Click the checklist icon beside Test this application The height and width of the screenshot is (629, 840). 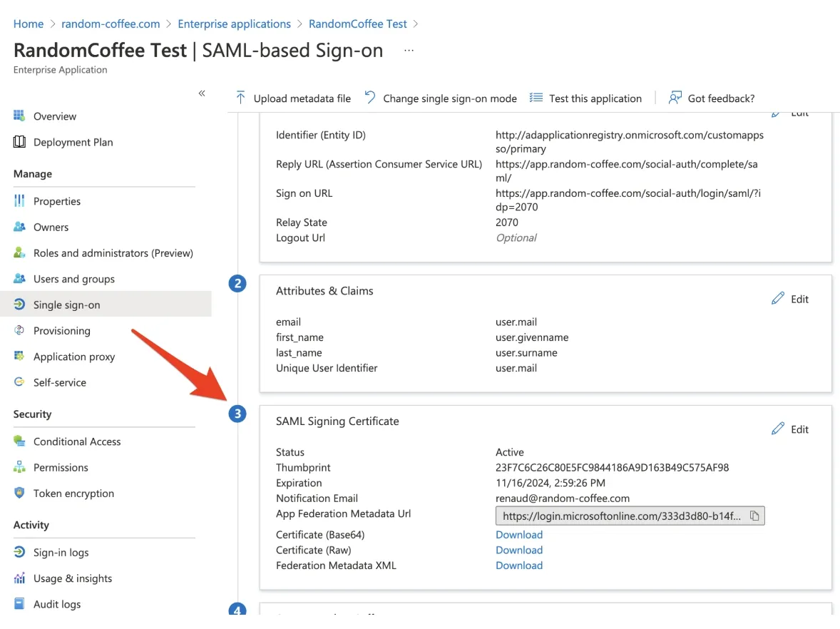pyautogui.click(x=536, y=98)
